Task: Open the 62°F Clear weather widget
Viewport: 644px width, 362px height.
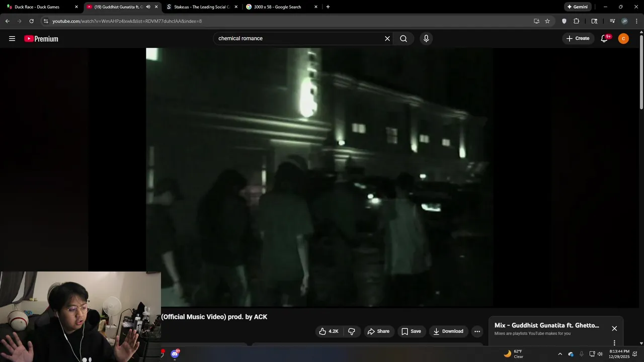Action: click(515, 354)
